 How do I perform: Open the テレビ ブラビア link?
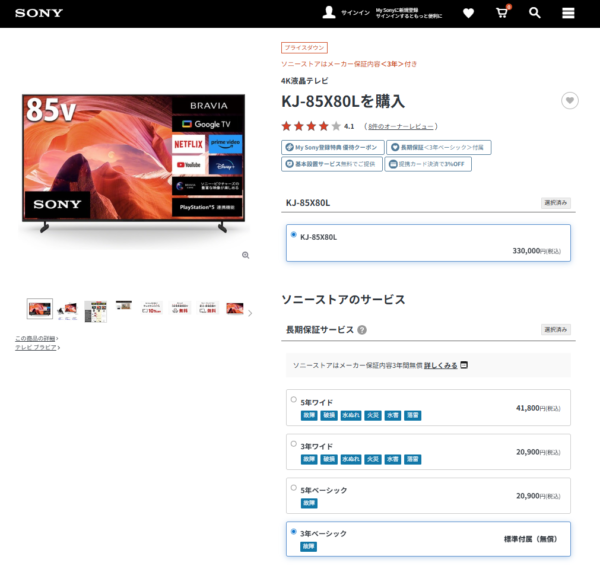click(36, 347)
